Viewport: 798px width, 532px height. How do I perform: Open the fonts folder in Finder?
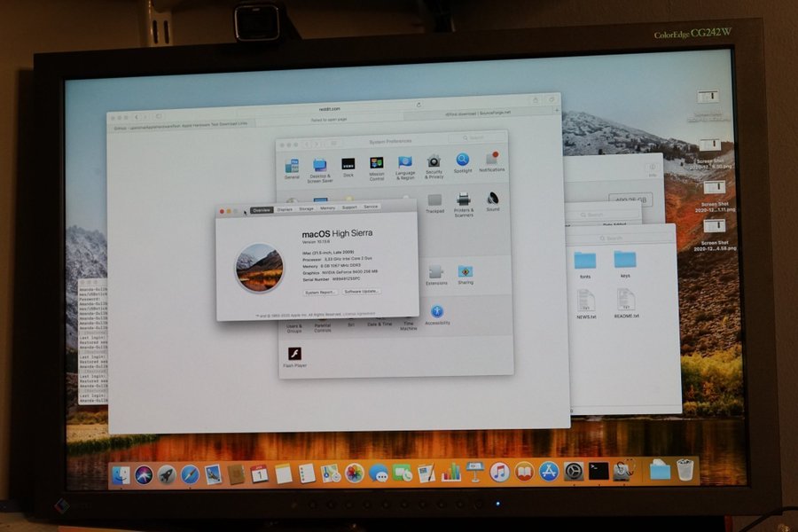pos(585,264)
